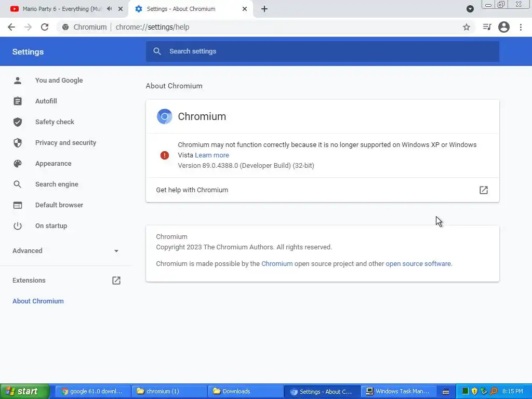The height and width of the screenshot is (399, 532).
Task: Open a new tab with the plus button
Action: [x=264, y=9]
